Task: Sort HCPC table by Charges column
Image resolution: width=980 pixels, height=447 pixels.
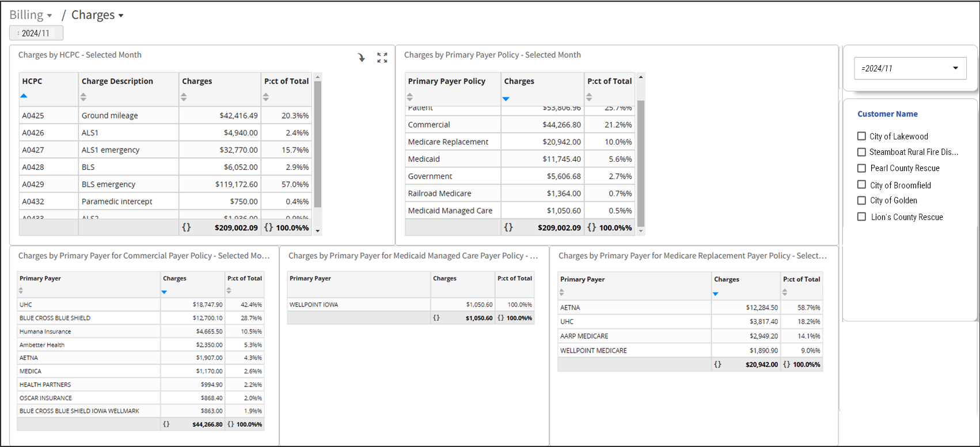Action: pos(184,97)
